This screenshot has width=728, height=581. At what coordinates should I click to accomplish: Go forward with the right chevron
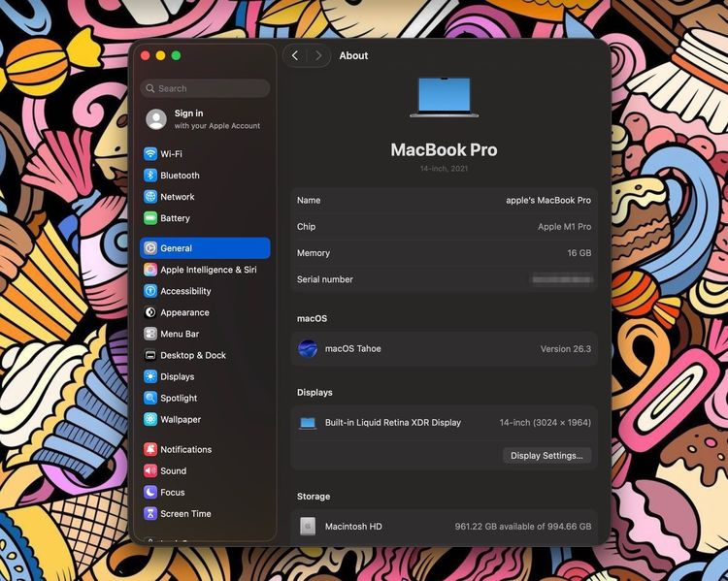click(318, 55)
